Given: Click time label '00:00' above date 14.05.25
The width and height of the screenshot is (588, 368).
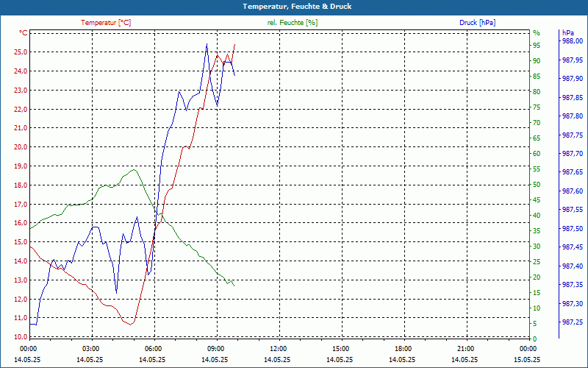Looking at the screenshot, I should [28, 349].
